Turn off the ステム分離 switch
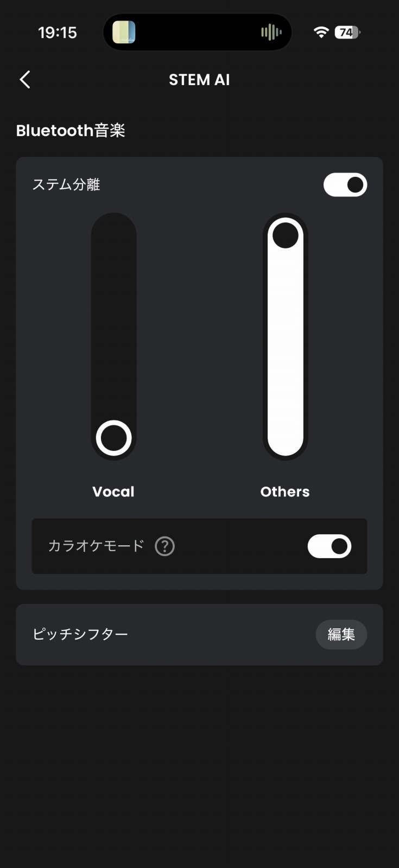 [x=345, y=185]
